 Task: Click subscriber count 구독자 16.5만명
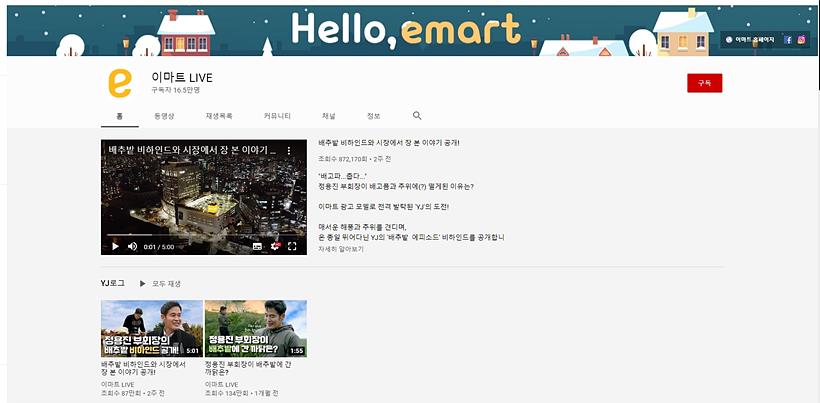coord(176,90)
